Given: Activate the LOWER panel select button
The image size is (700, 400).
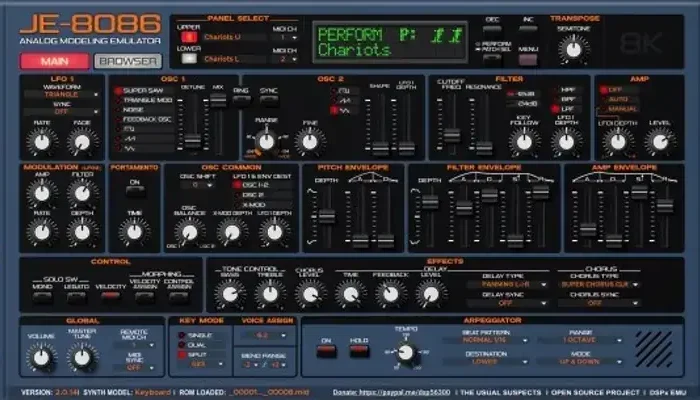Looking at the screenshot, I should (x=189, y=58).
